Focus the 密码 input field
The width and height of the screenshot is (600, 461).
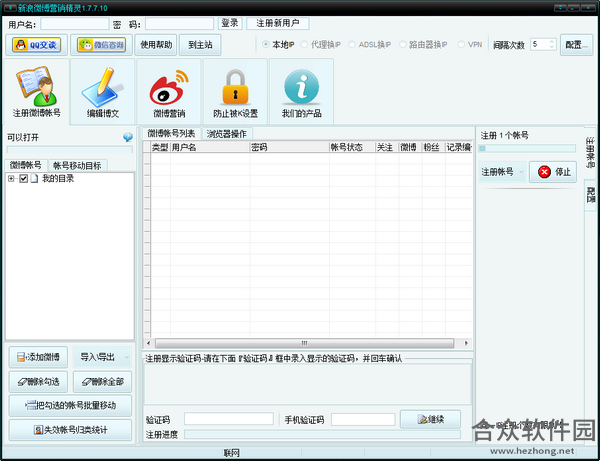coord(179,24)
